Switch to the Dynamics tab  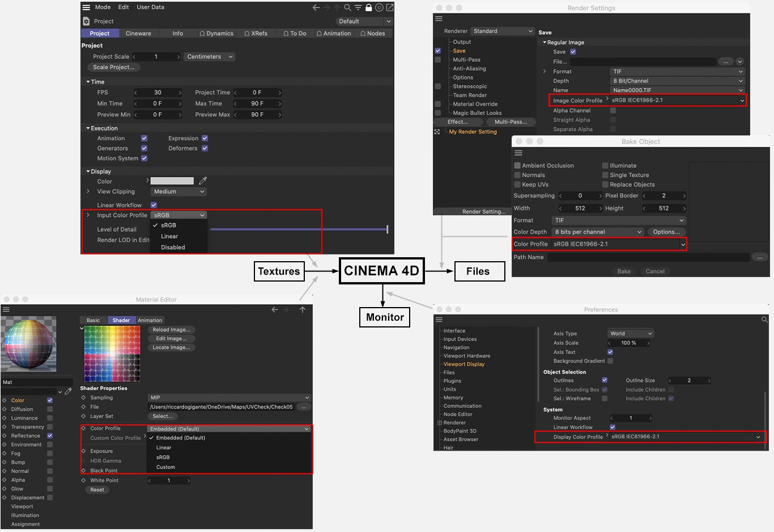click(216, 33)
